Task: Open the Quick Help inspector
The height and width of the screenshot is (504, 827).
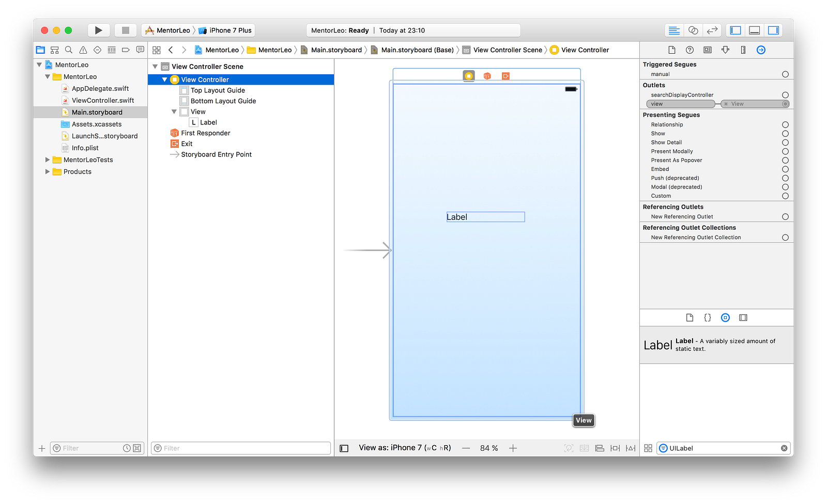Action: 690,50
